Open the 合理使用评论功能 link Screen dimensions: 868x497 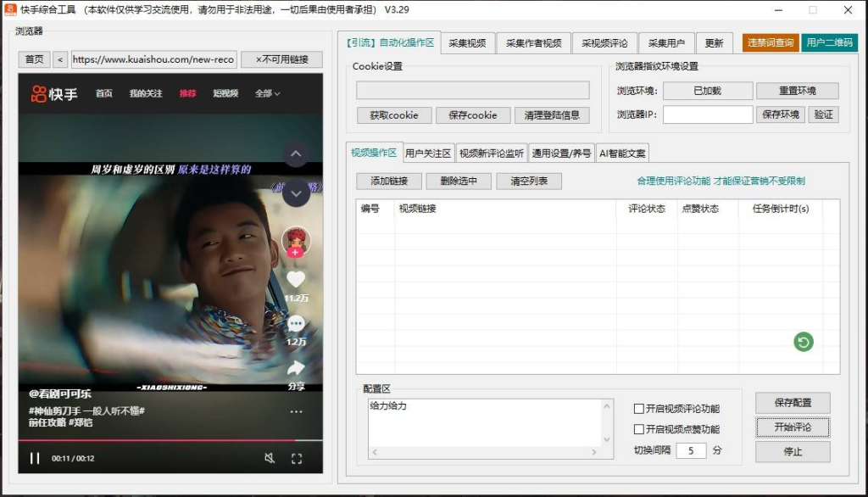pyautogui.click(x=676, y=181)
